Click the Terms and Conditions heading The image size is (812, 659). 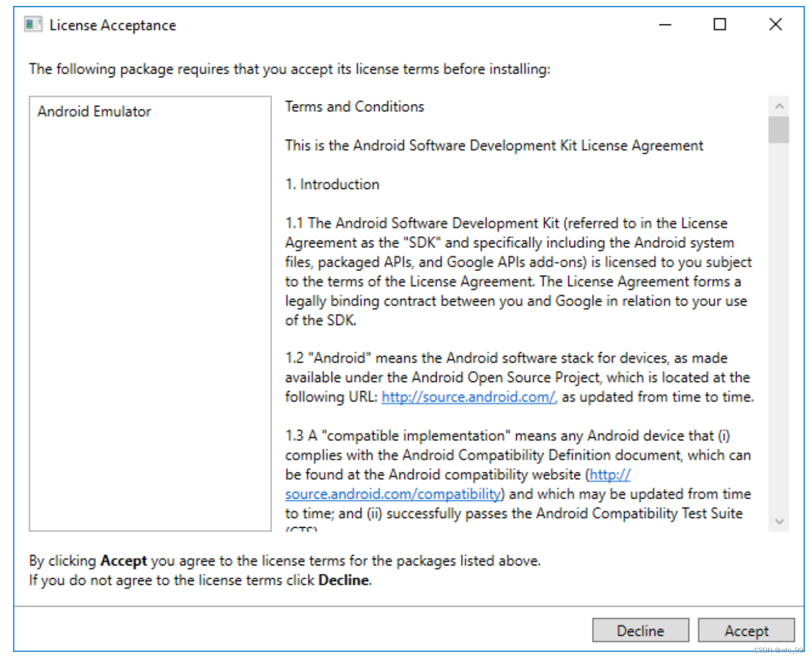point(354,106)
